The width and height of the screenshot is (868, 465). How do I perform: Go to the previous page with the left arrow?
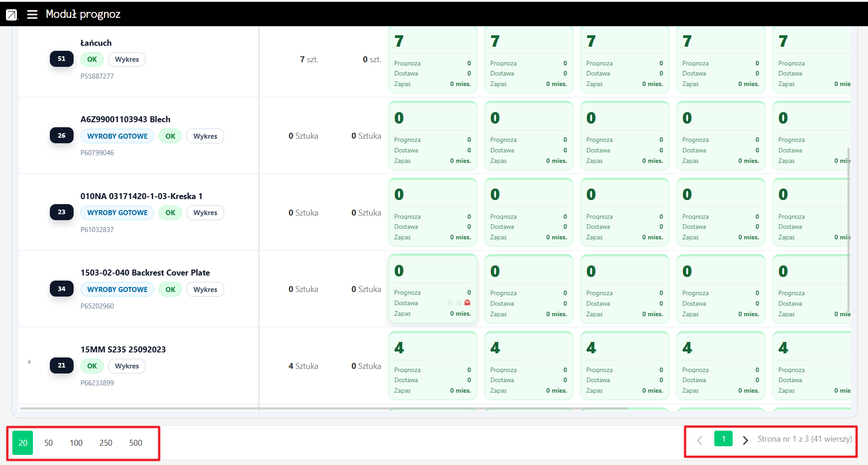tap(699, 440)
